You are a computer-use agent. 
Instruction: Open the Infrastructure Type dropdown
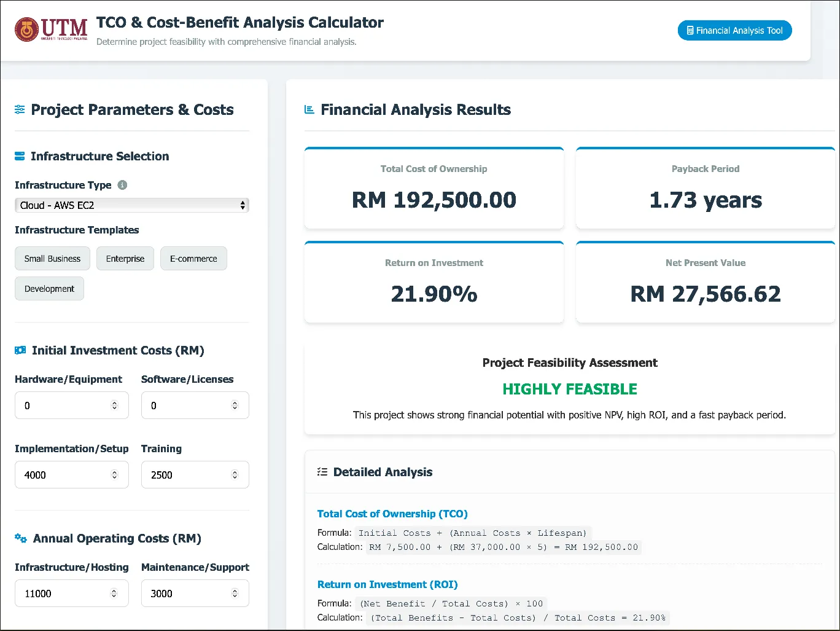pyautogui.click(x=131, y=205)
